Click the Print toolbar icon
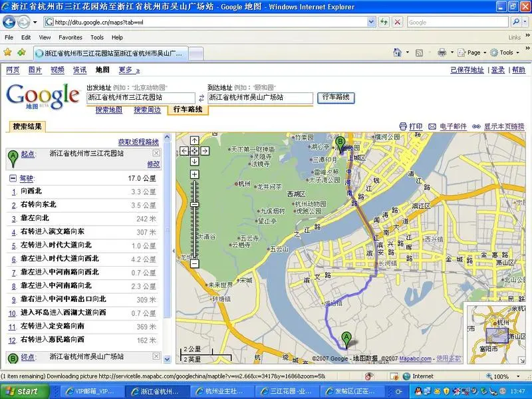The width and height of the screenshot is (532, 399). pyautogui.click(x=442, y=53)
